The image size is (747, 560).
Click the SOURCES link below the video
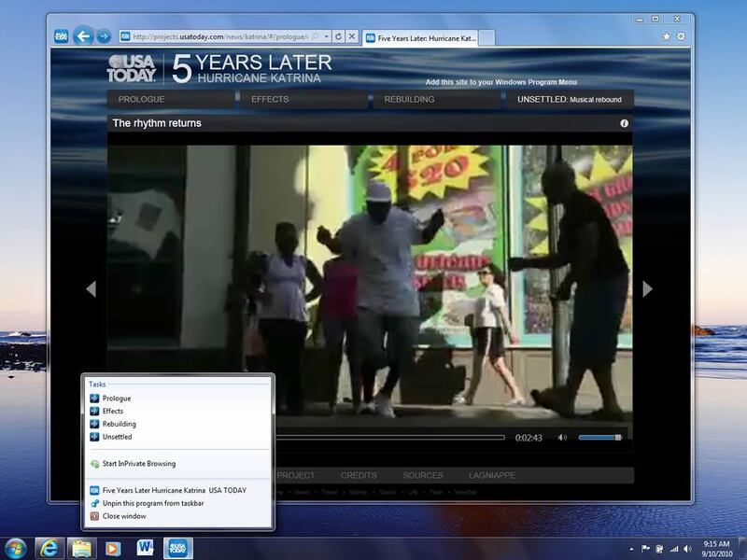pyautogui.click(x=422, y=475)
